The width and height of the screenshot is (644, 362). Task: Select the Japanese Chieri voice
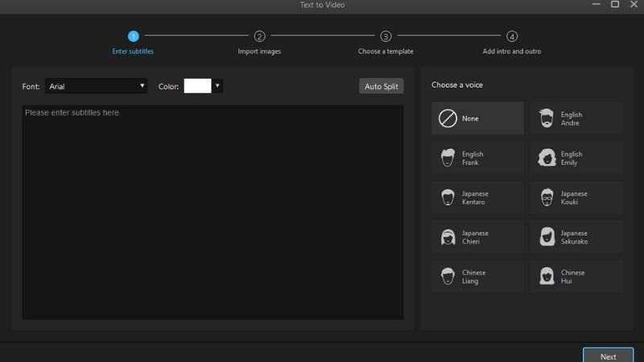click(477, 237)
